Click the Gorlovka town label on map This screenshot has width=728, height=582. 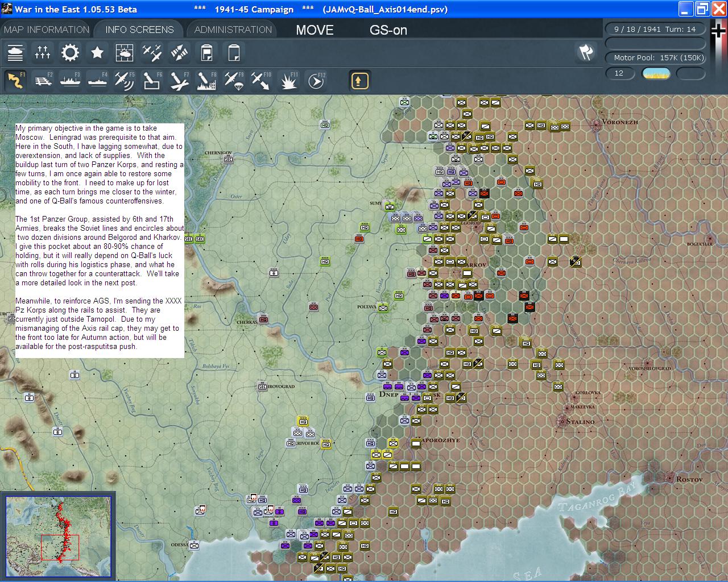[x=588, y=392]
